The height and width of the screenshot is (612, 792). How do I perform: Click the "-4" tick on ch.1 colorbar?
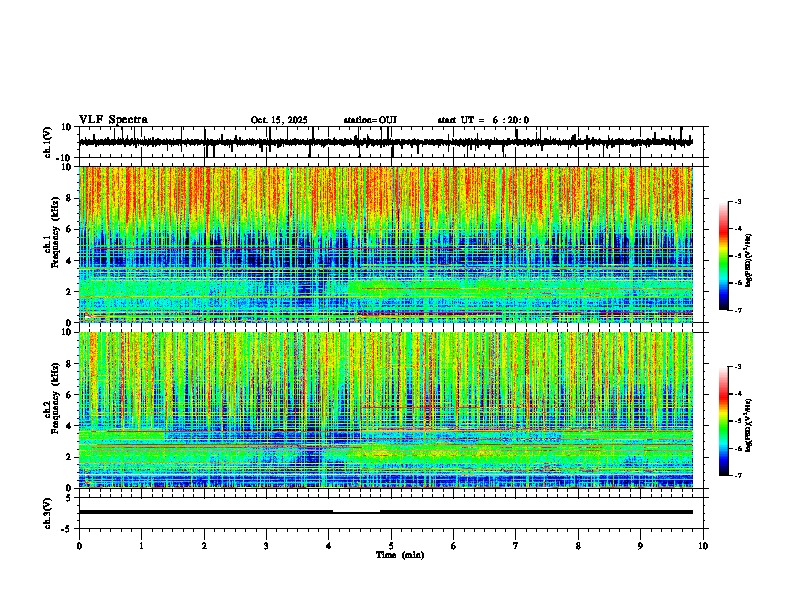tap(737, 229)
